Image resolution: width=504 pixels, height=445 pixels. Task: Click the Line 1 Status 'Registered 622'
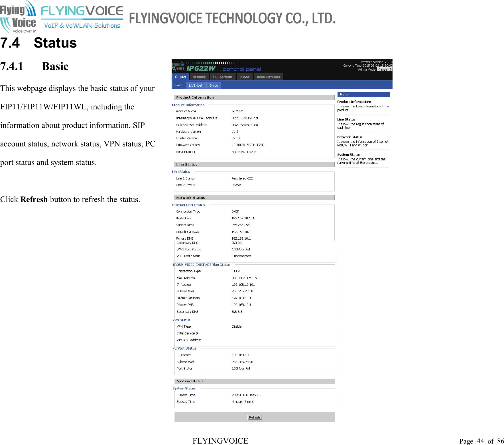point(242,178)
